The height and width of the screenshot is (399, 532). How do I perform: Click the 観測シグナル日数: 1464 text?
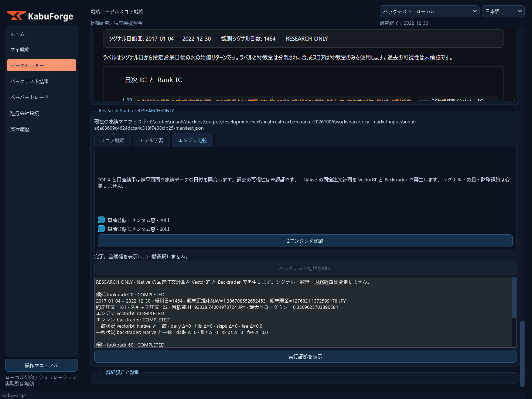[x=248, y=38]
